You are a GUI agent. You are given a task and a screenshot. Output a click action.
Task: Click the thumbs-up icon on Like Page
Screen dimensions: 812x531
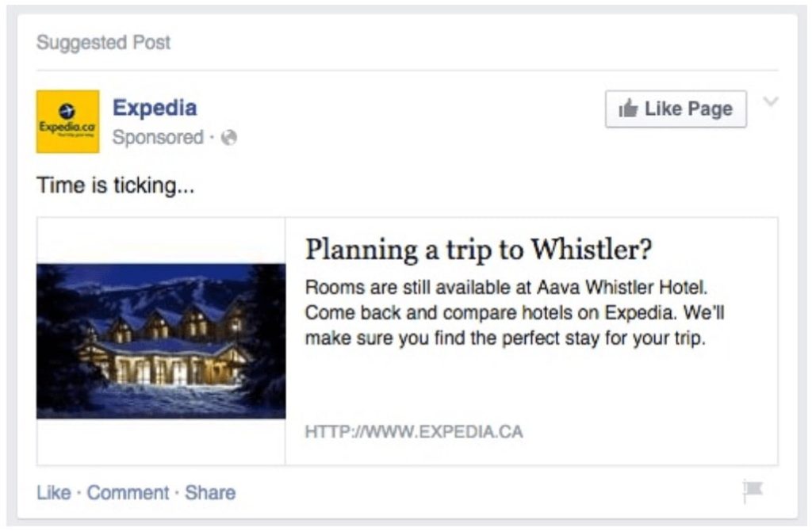628,109
